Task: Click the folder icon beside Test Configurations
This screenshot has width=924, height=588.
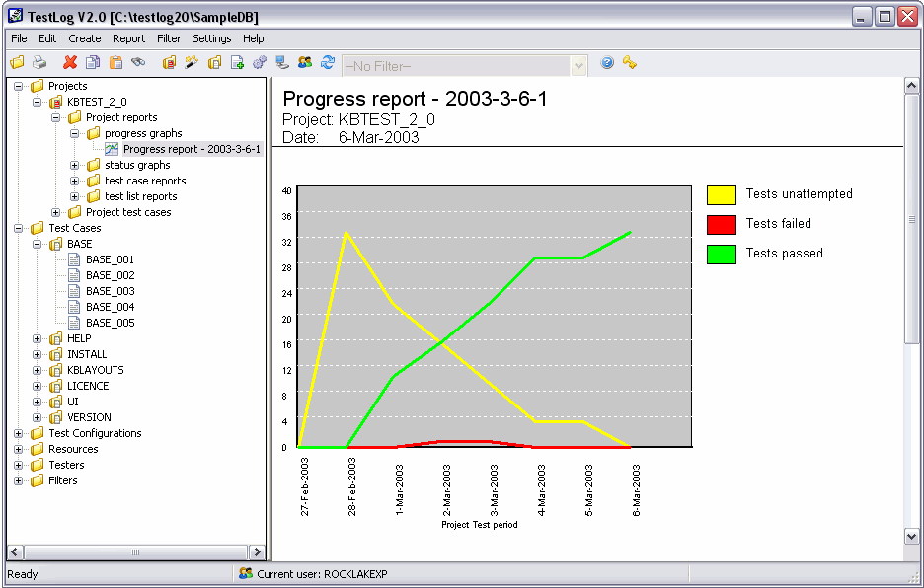Action: click(x=38, y=433)
